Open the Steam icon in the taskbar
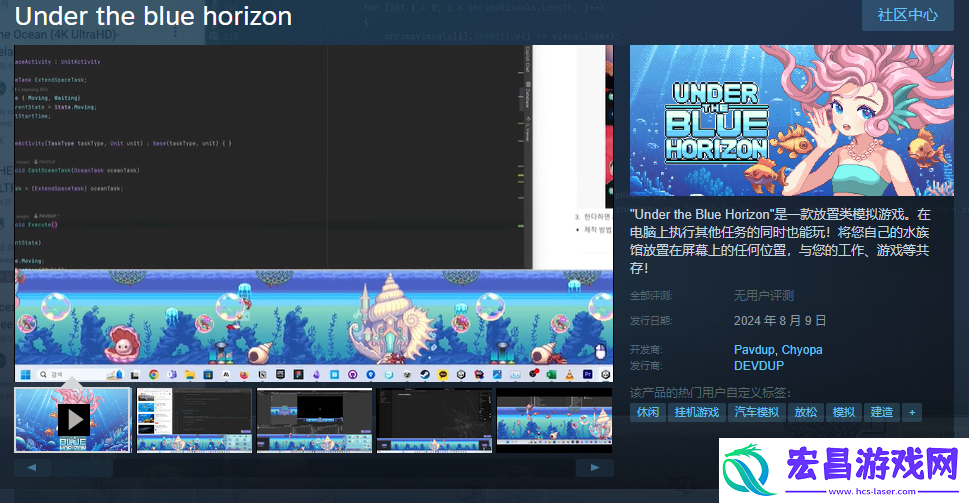 pyautogui.click(x=425, y=374)
